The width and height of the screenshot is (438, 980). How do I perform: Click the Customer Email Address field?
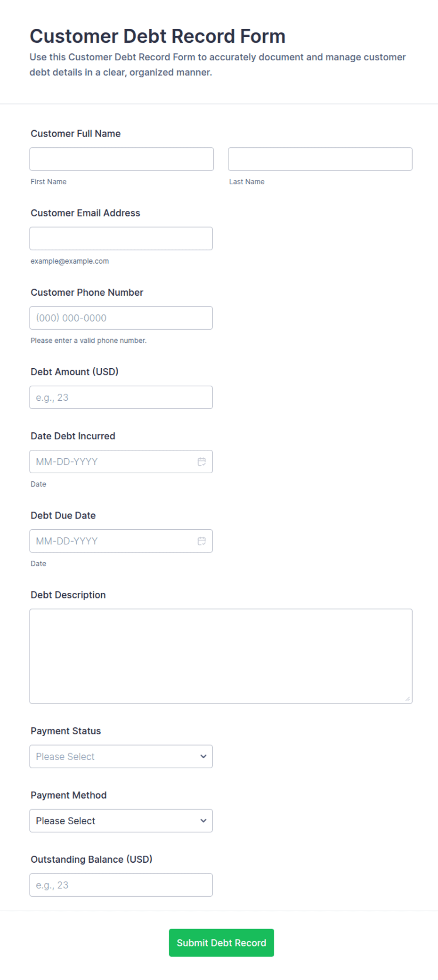(121, 239)
